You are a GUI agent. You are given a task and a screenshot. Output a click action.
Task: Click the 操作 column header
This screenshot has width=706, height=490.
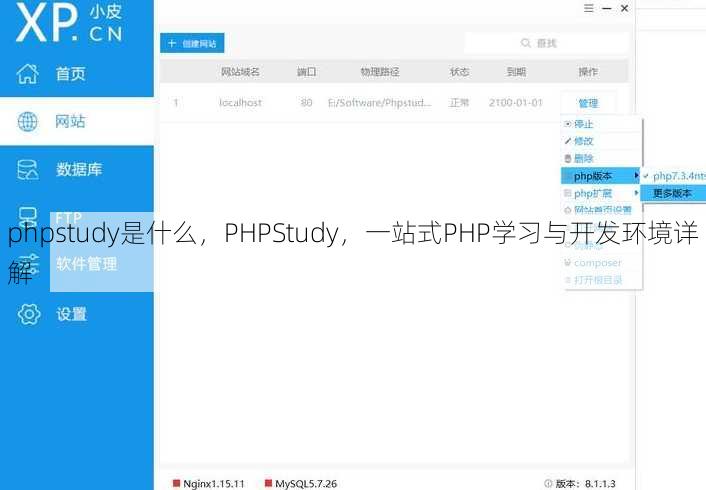tap(588, 72)
